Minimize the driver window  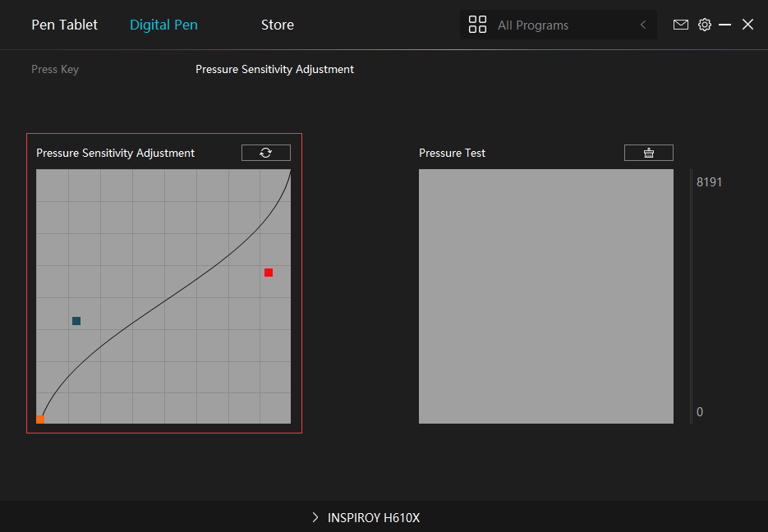click(x=724, y=25)
